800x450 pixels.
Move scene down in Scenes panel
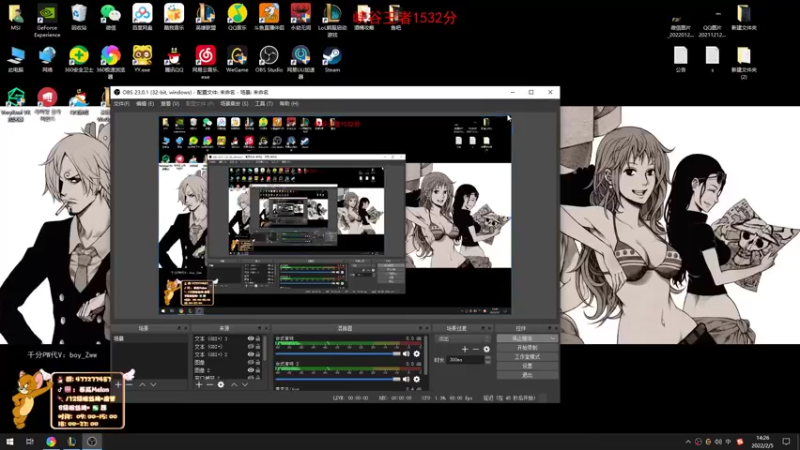tap(153, 385)
